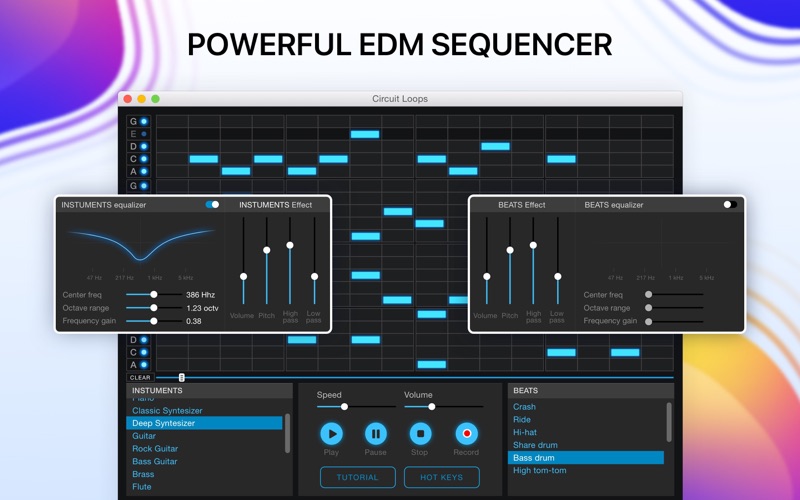Toggle the bottommost A row dot
The width and height of the screenshot is (800, 500).
click(x=144, y=365)
